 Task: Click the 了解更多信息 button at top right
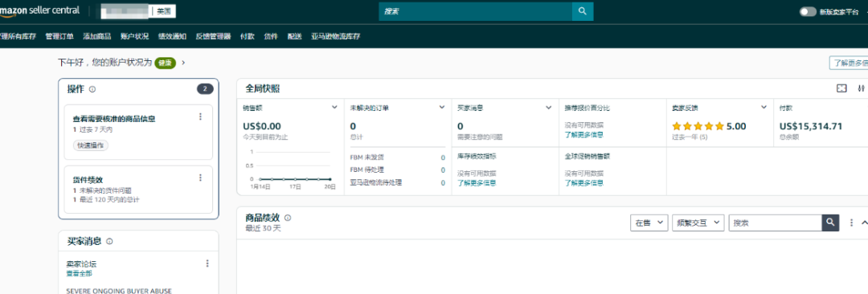coord(849,63)
